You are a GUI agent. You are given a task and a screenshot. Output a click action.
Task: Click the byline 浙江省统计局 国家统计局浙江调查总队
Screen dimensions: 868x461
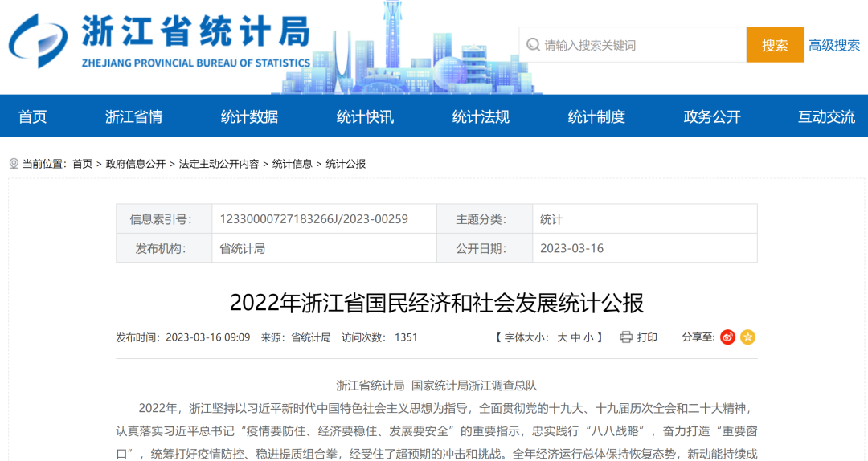[436, 386]
